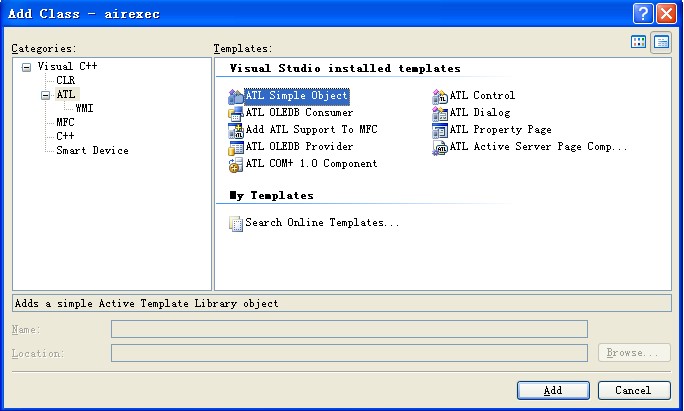
Task: Select the CLR category
Action: pyautogui.click(x=65, y=80)
